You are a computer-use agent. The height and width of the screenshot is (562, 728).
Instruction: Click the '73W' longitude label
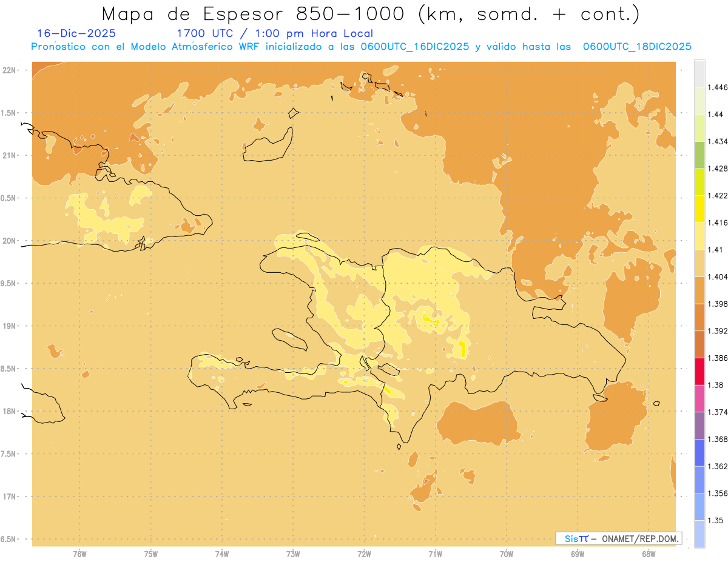(x=293, y=554)
